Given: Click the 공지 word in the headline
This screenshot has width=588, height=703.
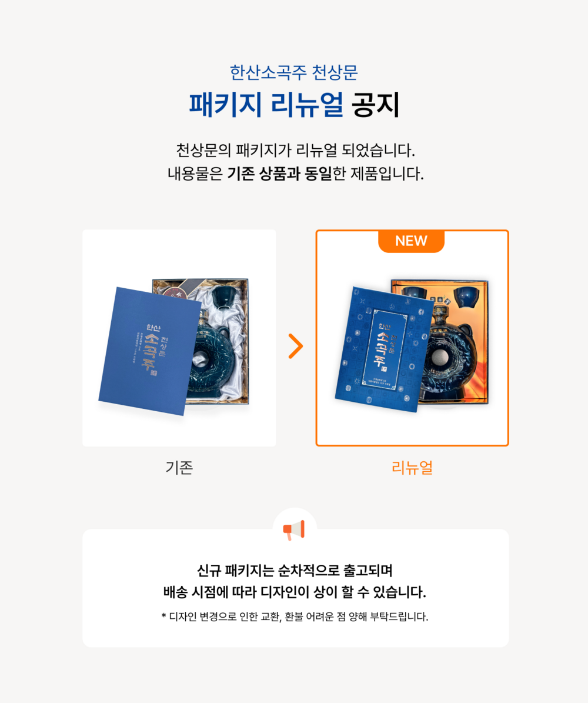Looking at the screenshot, I should (x=375, y=105).
